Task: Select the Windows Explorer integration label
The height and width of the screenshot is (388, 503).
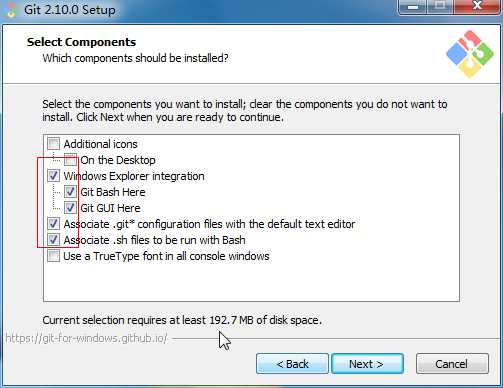Action: click(134, 176)
